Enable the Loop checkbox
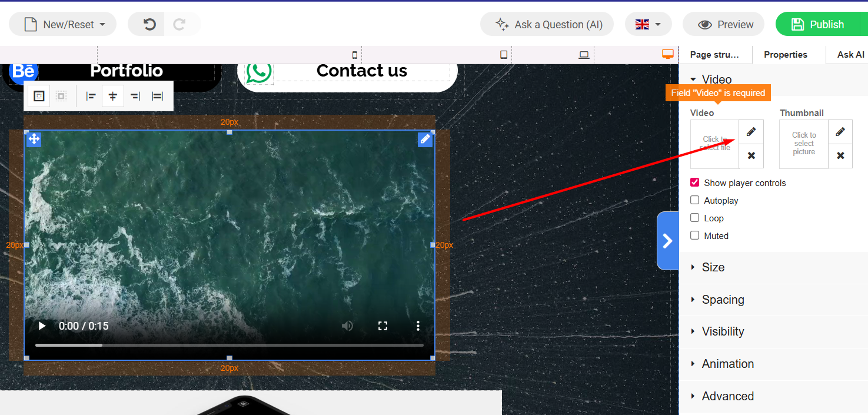 pyautogui.click(x=695, y=218)
